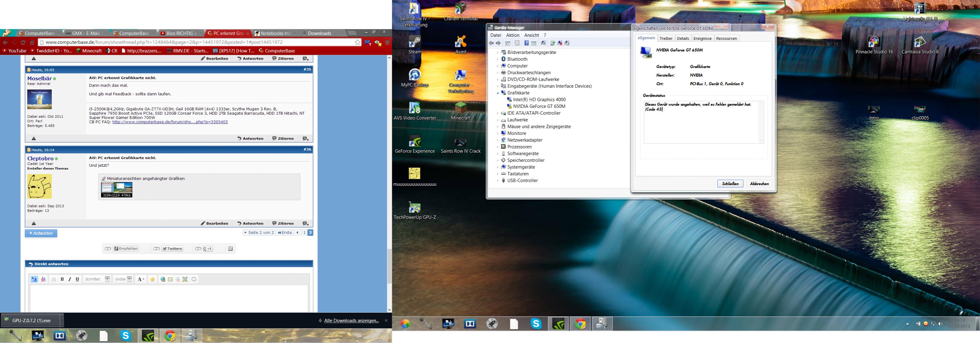
Task: Open the Größe font size dropdown
Action: pos(129,279)
